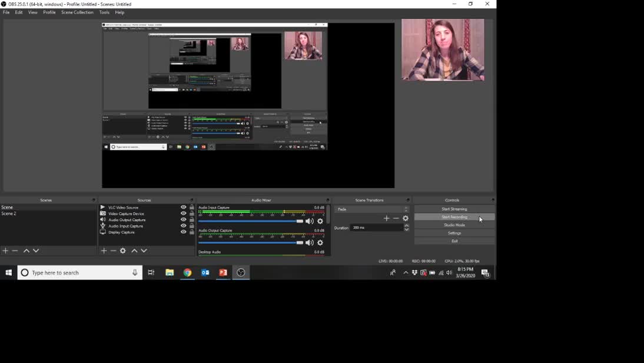
Task: Adjust Audio Input Capture volume slider
Action: [x=251, y=221]
